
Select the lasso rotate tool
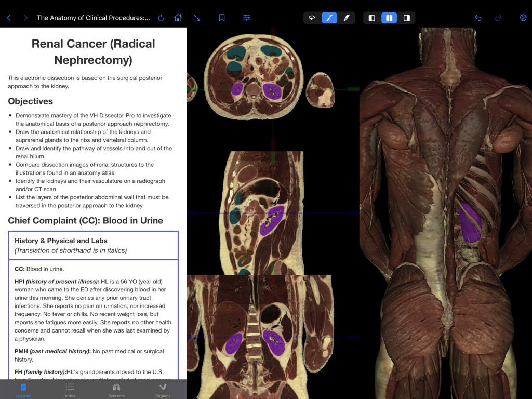coord(312,17)
